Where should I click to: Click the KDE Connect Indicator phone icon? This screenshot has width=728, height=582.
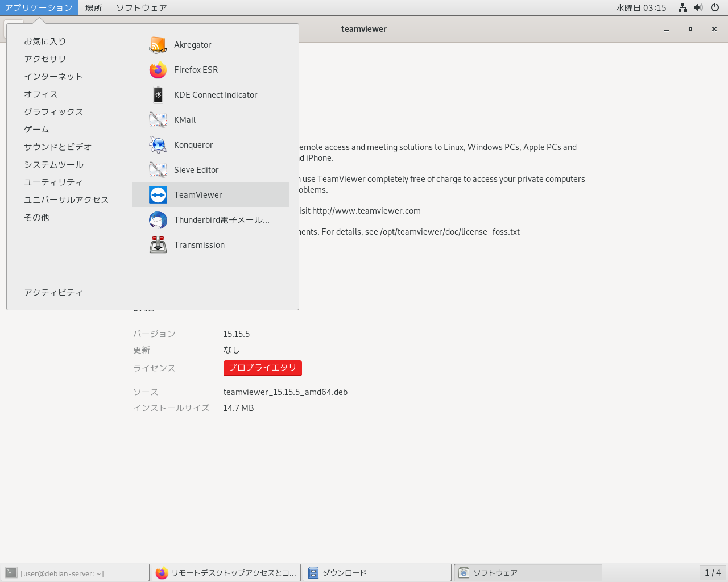pos(158,95)
